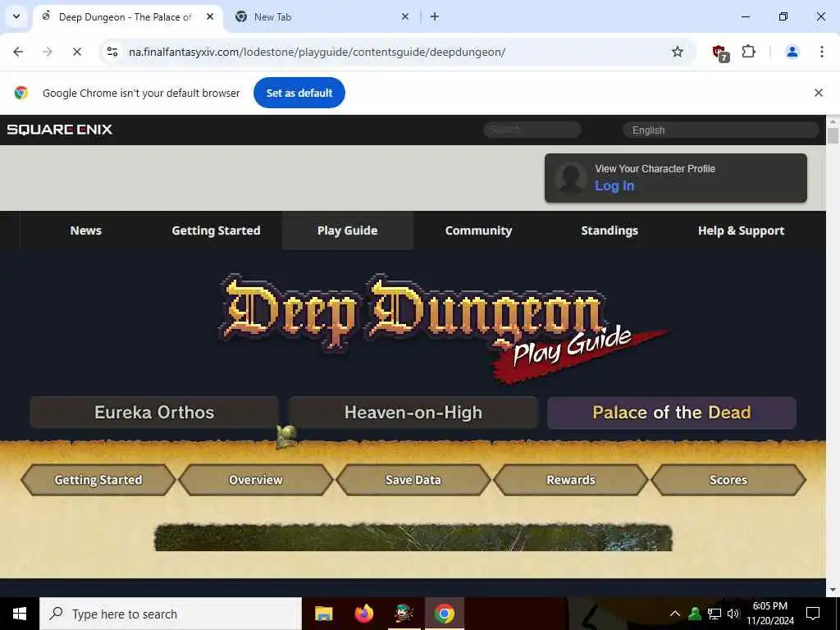The image size is (840, 630).
Task: Open the Getting Started nav menu
Action: pos(216,231)
